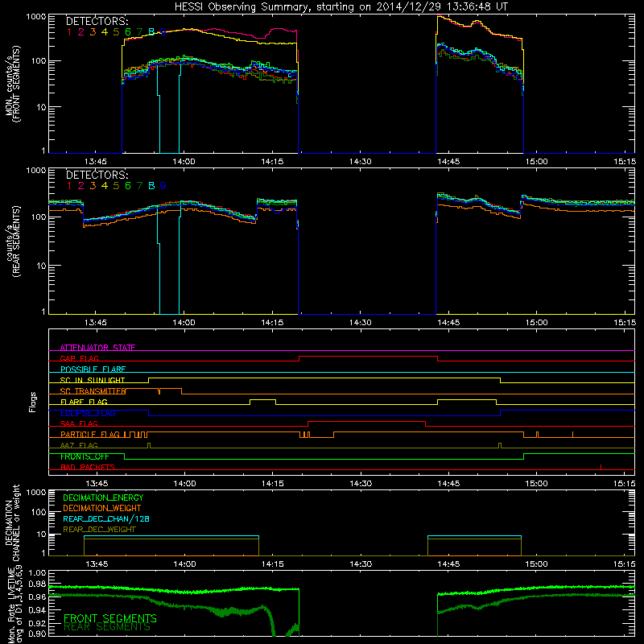This screenshot has height=644, width=644.
Task: Click detector 1 legend number in front segments plot
Action: pos(69,32)
